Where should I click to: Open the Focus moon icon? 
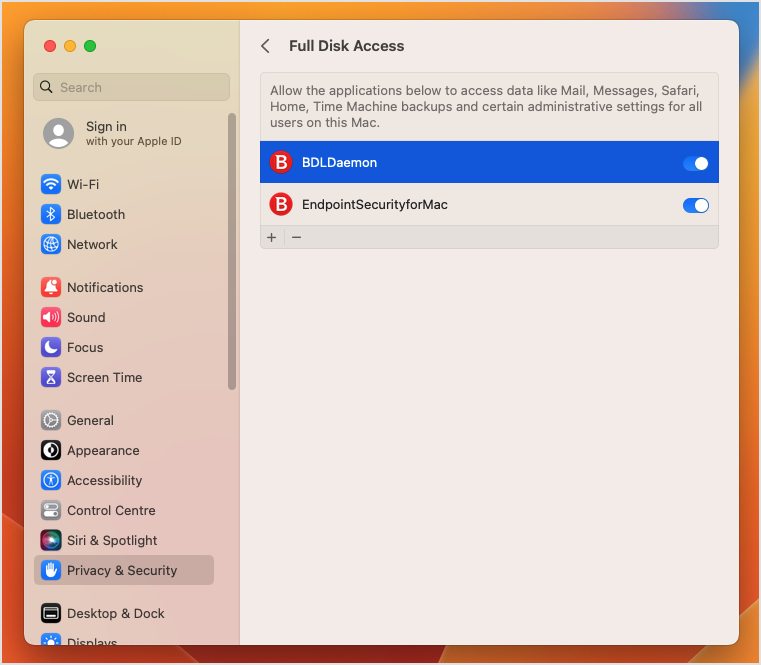tap(51, 348)
